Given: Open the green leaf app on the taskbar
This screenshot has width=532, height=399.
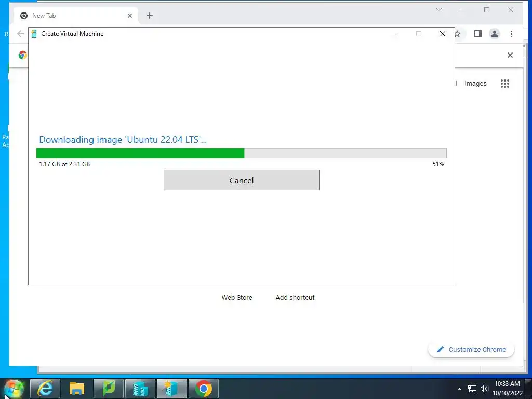Looking at the screenshot, I should click(x=109, y=389).
